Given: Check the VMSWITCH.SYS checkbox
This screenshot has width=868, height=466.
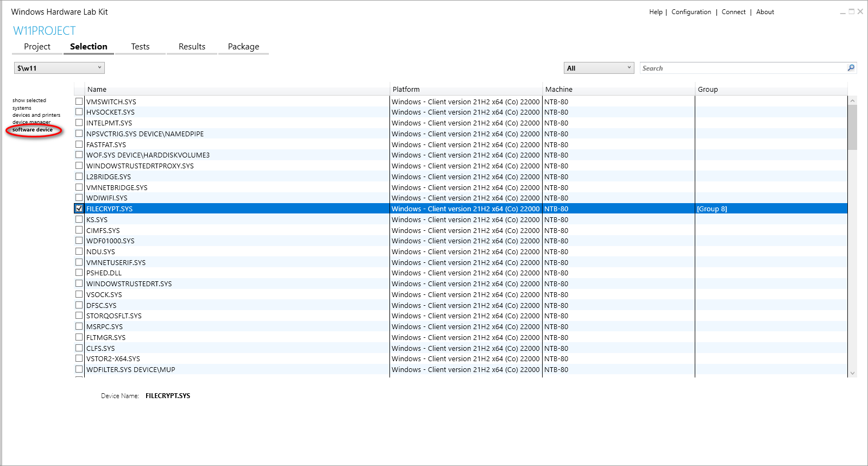Looking at the screenshot, I should pos(79,102).
